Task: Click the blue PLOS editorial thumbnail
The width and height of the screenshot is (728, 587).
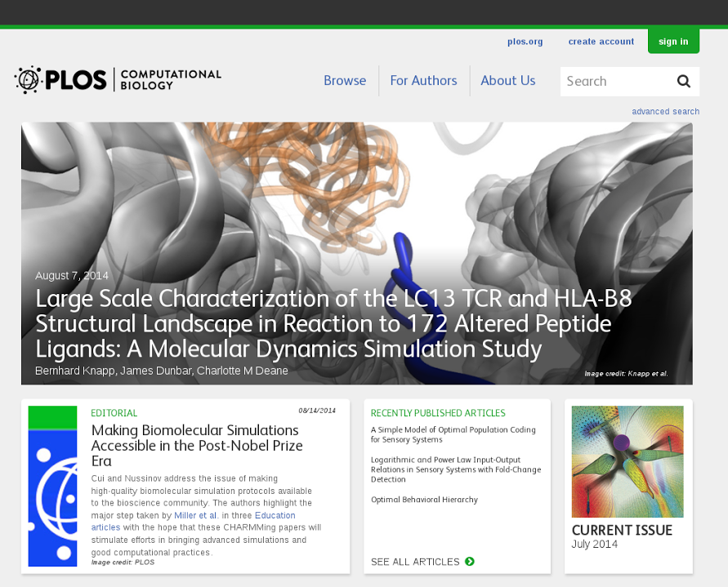Action: coord(52,486)
